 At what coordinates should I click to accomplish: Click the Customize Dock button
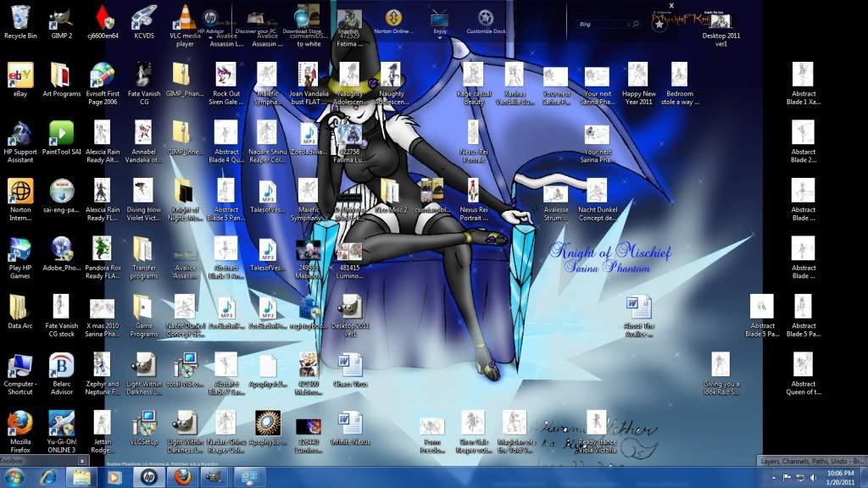click(486, 21)
